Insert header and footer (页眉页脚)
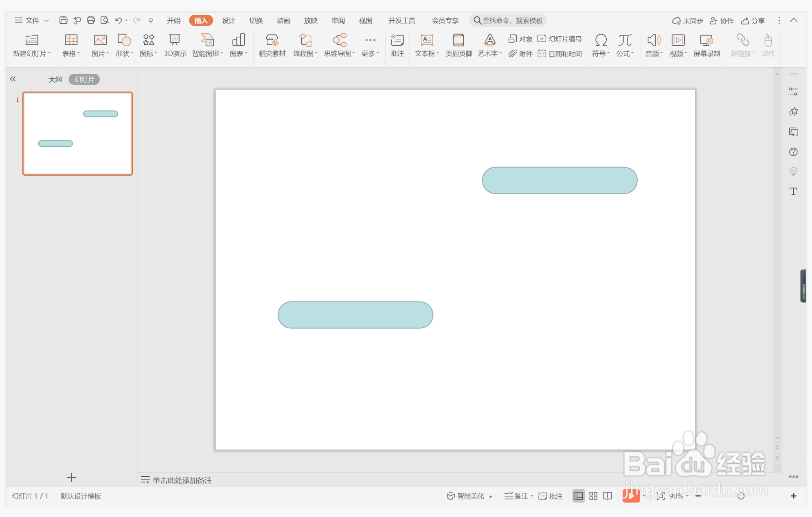Image resolution: width=812 pixels, height=517 pixels. click(458, 41)
